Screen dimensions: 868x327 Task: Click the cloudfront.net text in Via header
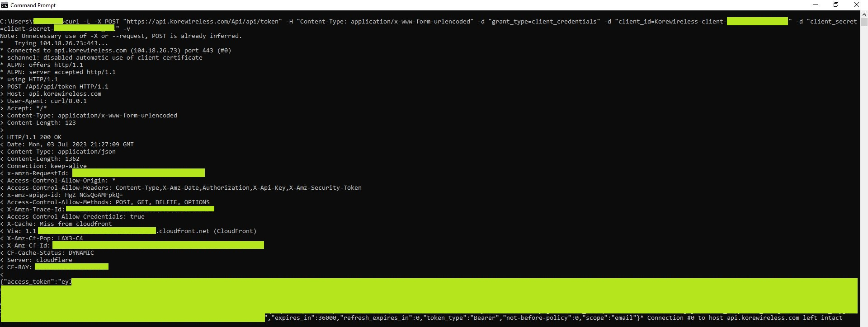pyautogui.click(x=184, y=231)
